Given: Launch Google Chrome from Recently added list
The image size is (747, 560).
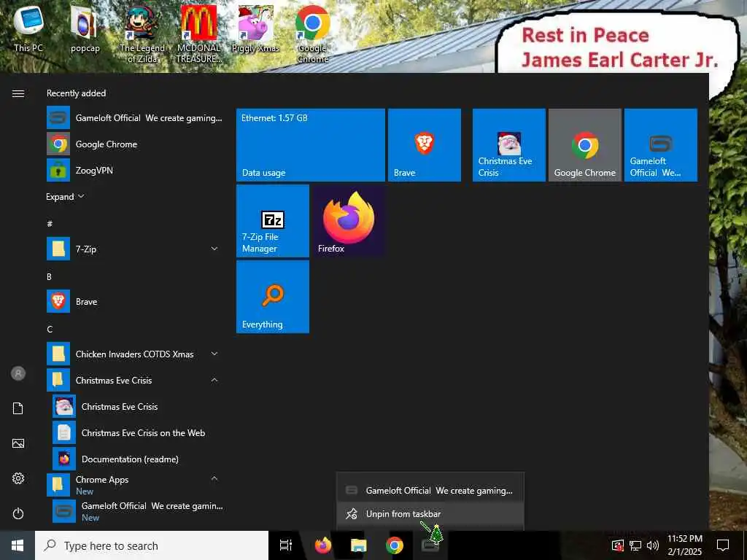Looking at the screenshot, I should [x=135, y=144].
